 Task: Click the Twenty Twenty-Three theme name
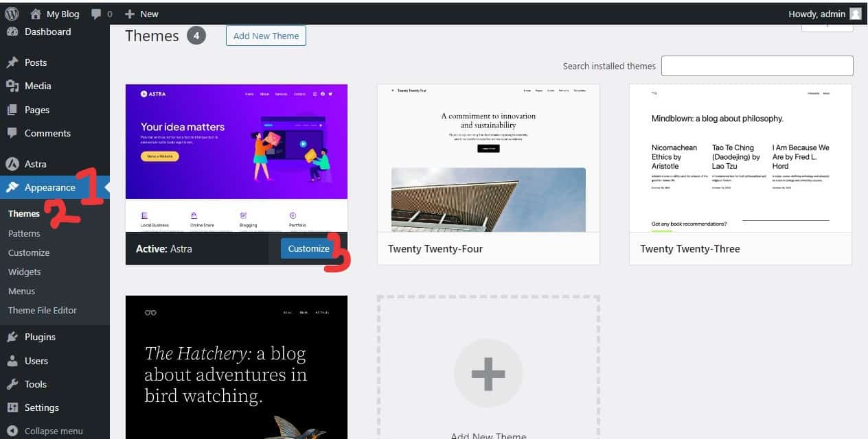(x=690, y=248)
